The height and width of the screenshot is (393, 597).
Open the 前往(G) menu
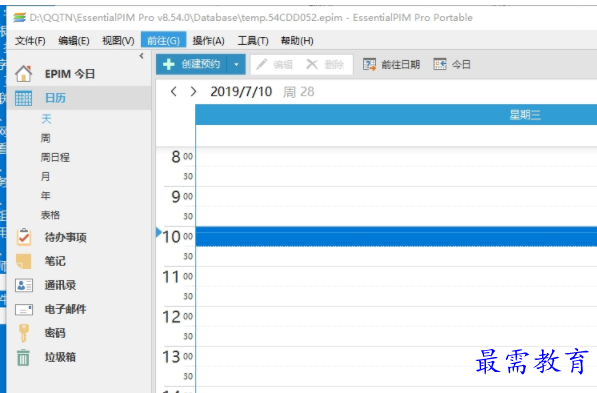pos(163,40)
